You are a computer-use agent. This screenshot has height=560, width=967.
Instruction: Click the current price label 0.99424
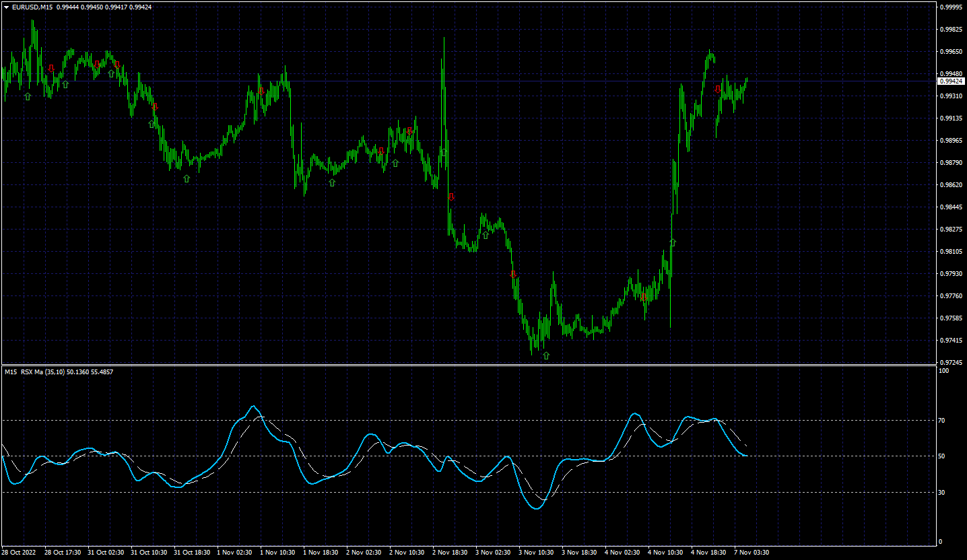pos(949,81)
